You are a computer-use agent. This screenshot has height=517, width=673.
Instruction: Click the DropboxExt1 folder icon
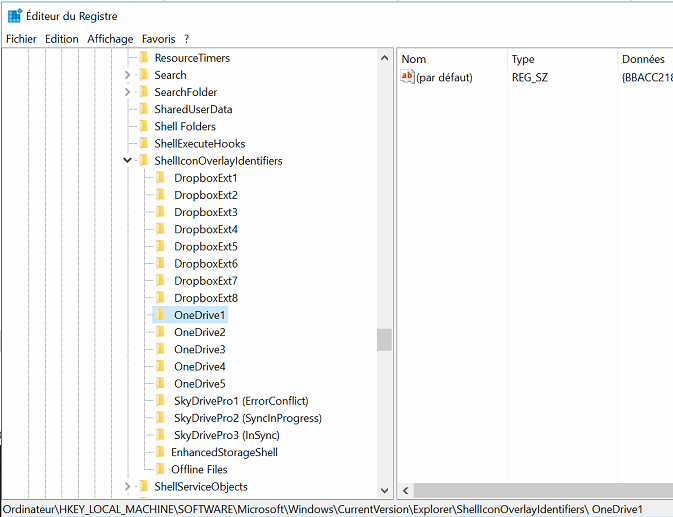pos(160,178)
